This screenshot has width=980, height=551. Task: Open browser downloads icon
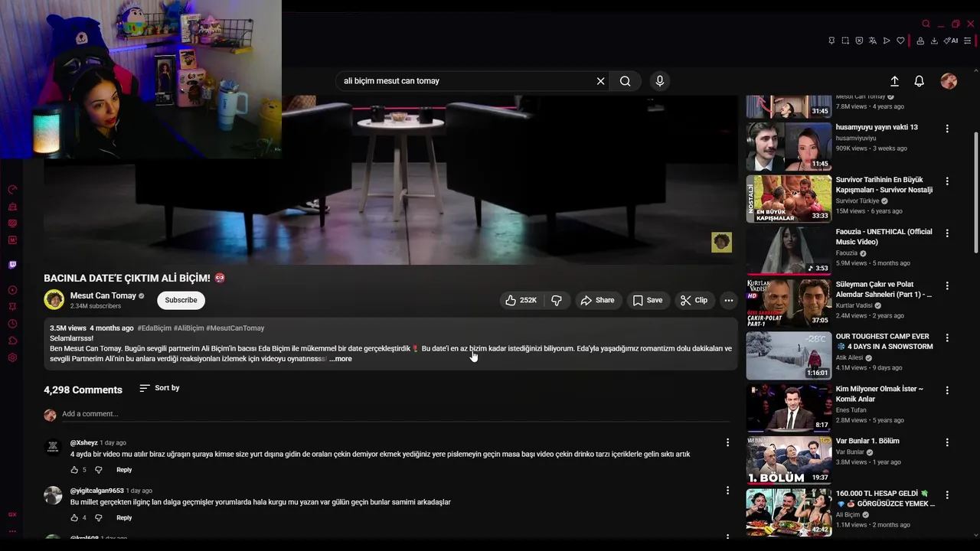[934, 41]
